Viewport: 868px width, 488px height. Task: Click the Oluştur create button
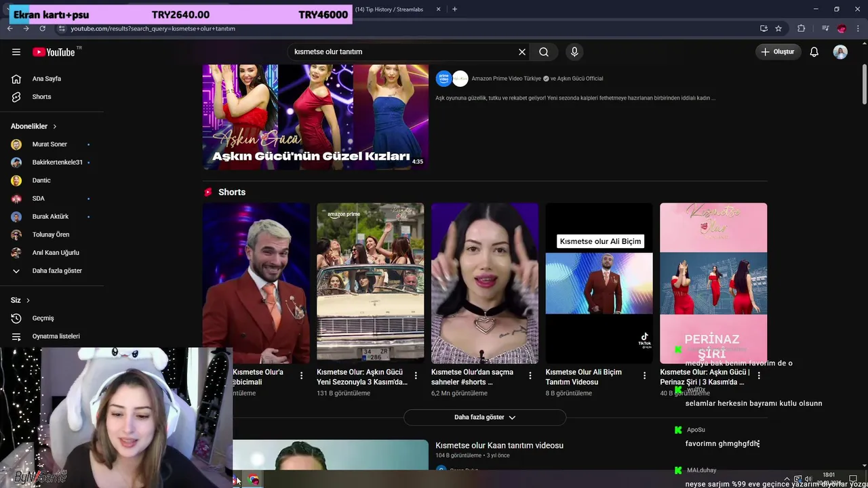tap(778, 52)
